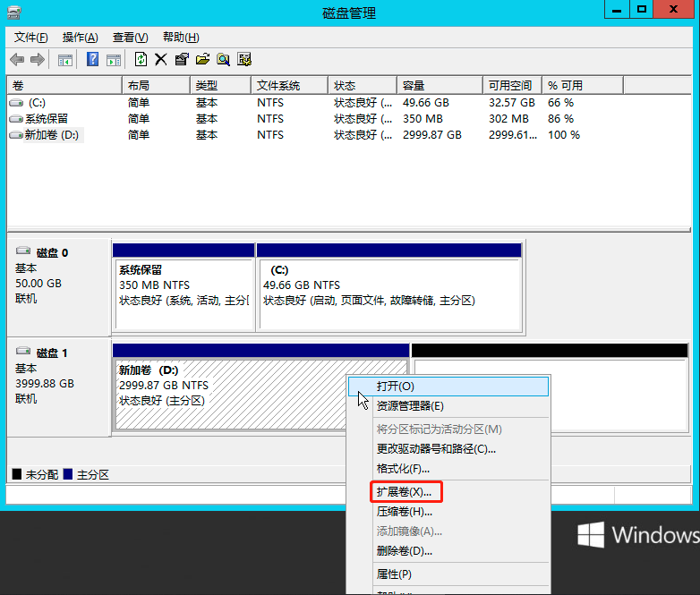Open the 文件(F) menu
The image size is (700, 595).
(30, 38)
